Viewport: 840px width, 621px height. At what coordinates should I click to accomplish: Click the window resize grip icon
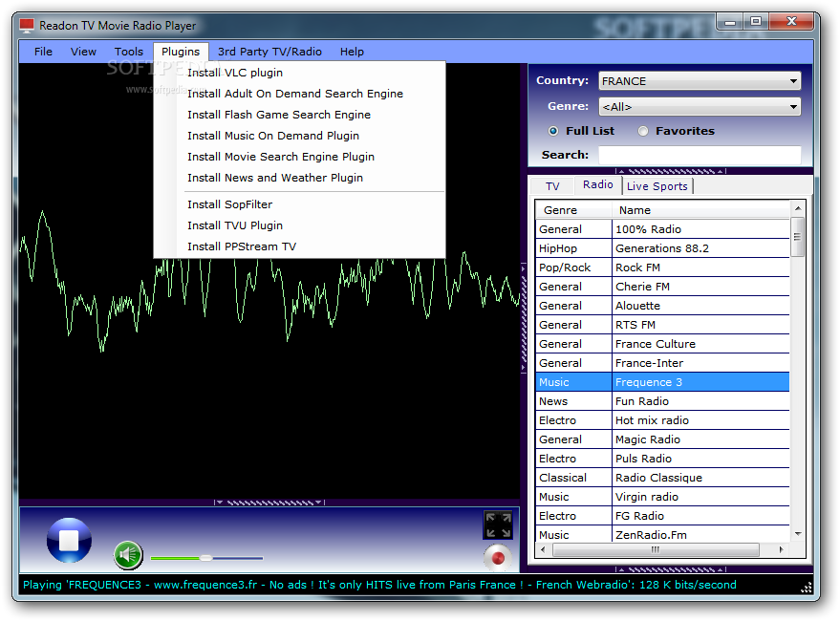[806, 588]
